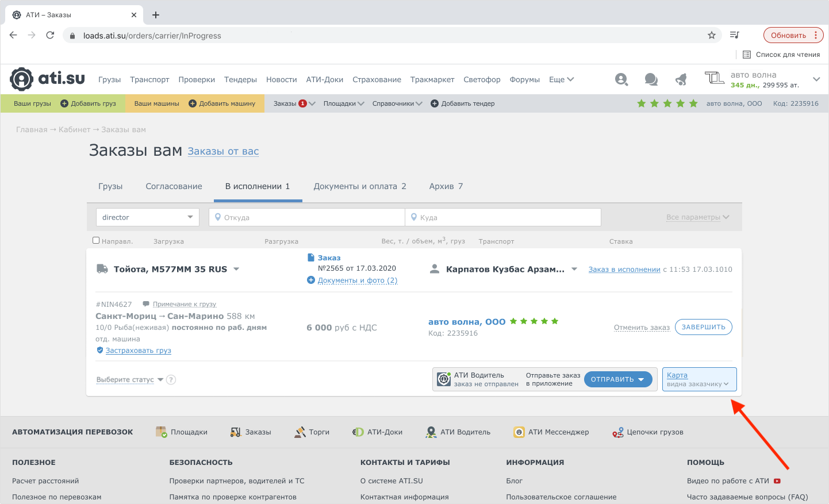
Task: Expand the account menu chevron
Action: tap(816, 79)
